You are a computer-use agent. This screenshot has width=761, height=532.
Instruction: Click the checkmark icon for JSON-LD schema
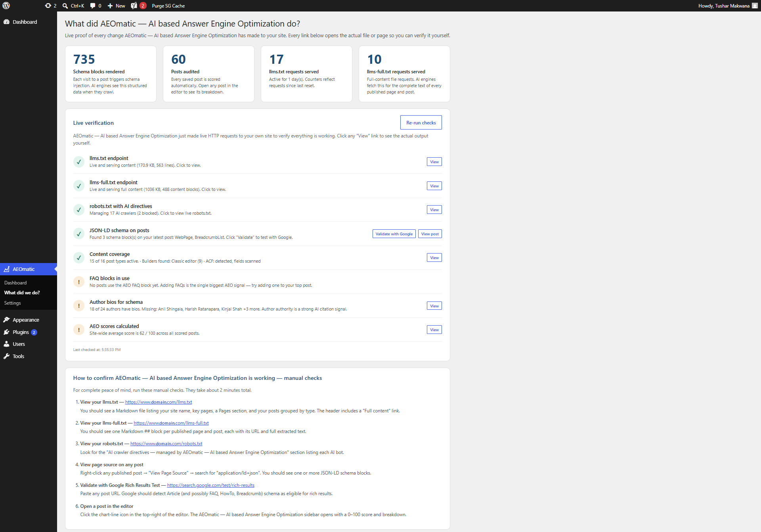click(79, 234)
